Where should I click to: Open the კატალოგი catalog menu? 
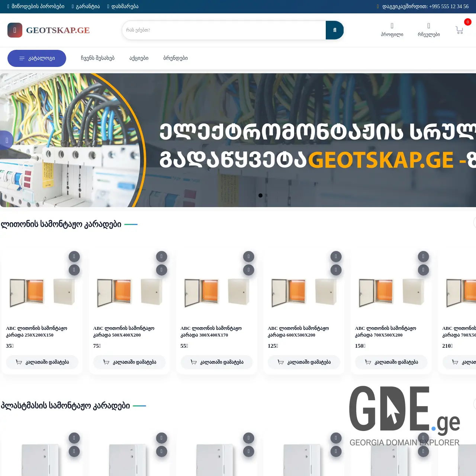click(37, 58)
